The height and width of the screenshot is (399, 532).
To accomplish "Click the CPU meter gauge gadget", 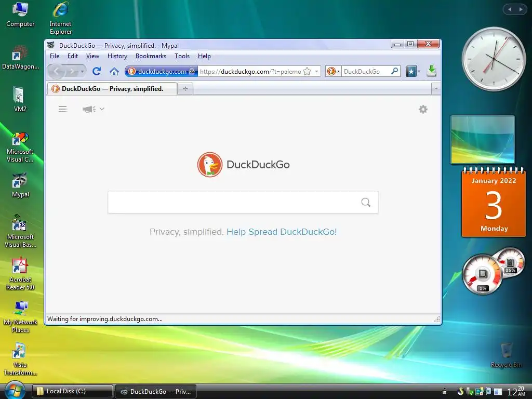I will coord(483,274).
